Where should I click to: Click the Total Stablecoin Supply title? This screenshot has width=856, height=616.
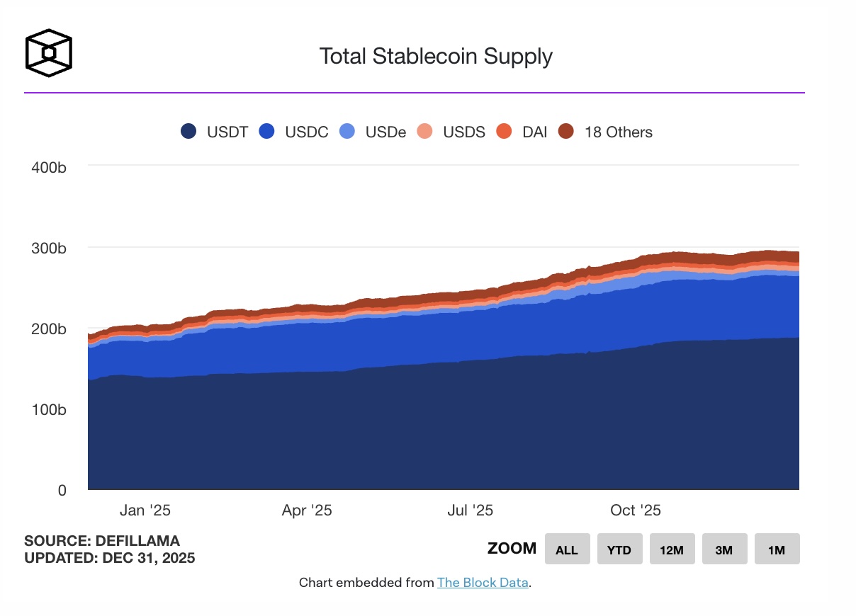click(x=436, y=56)
